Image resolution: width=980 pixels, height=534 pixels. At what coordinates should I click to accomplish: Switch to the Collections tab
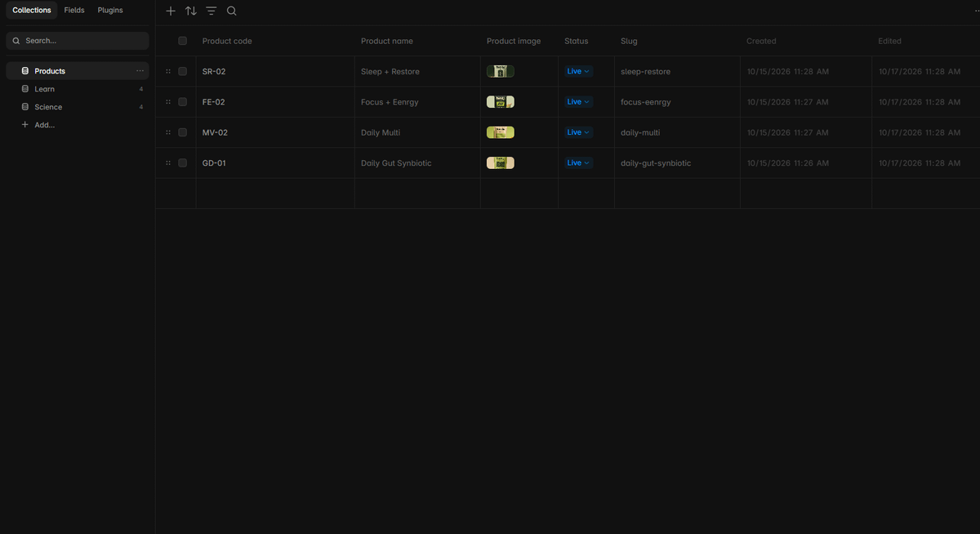[32, 11]
